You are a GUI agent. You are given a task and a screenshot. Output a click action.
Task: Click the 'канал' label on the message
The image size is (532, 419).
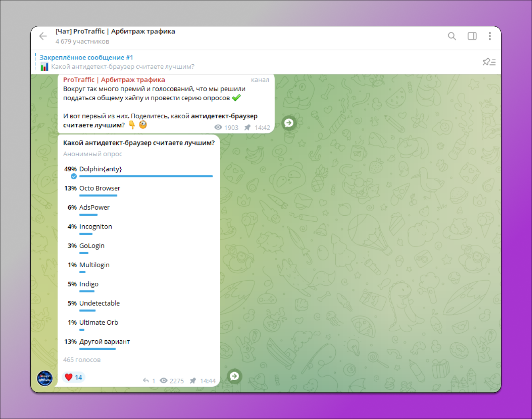[260, 80]
